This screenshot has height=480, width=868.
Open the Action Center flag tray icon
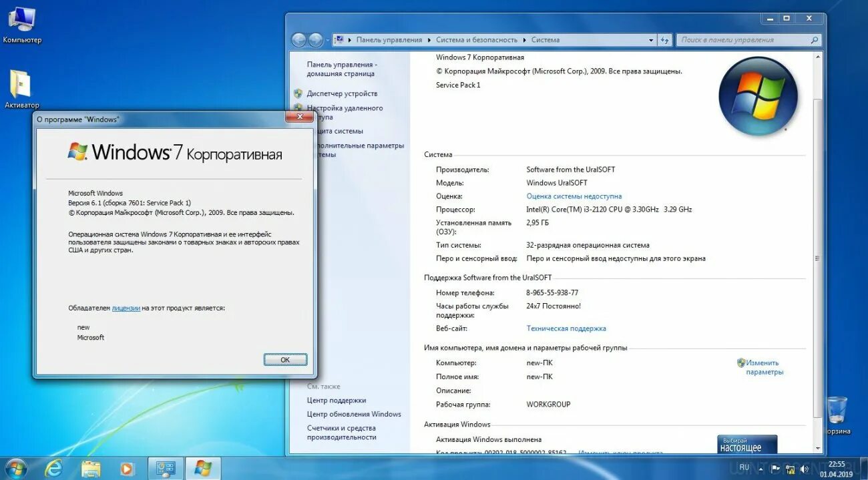click(x=775, y=469)
